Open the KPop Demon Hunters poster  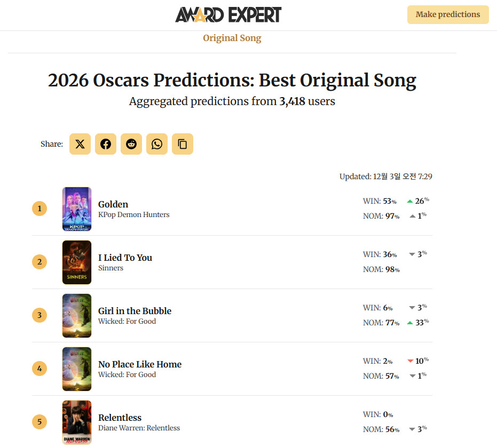click(77, 209)
